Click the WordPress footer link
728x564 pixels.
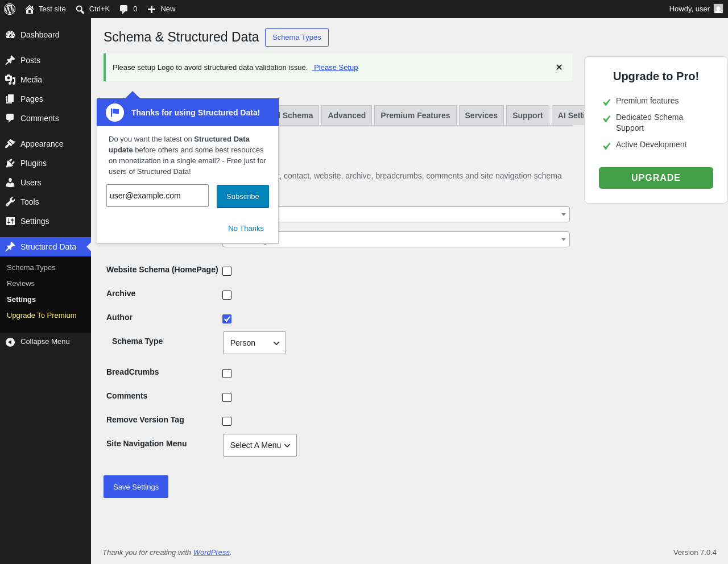coord(212,553)
